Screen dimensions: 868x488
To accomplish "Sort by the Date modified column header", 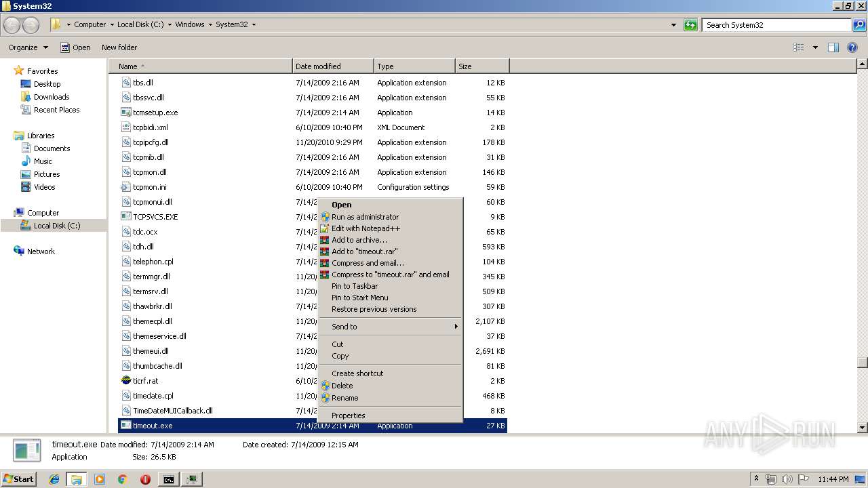I will coord(333,66).
